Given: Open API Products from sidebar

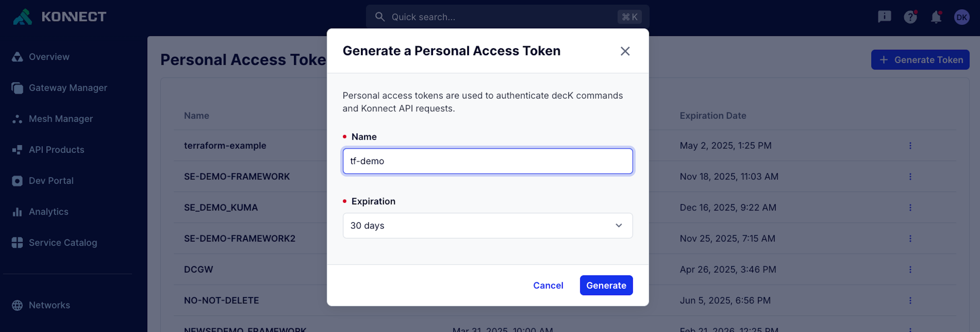Looking at the screenshot, I should [x=56, y=150].
